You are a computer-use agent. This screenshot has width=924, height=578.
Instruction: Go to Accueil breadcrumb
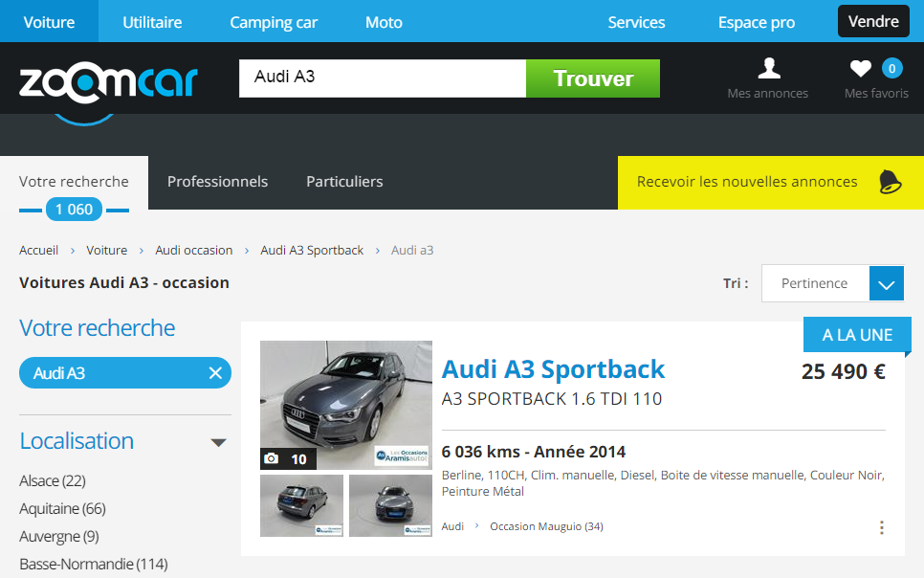click(38, 250)
